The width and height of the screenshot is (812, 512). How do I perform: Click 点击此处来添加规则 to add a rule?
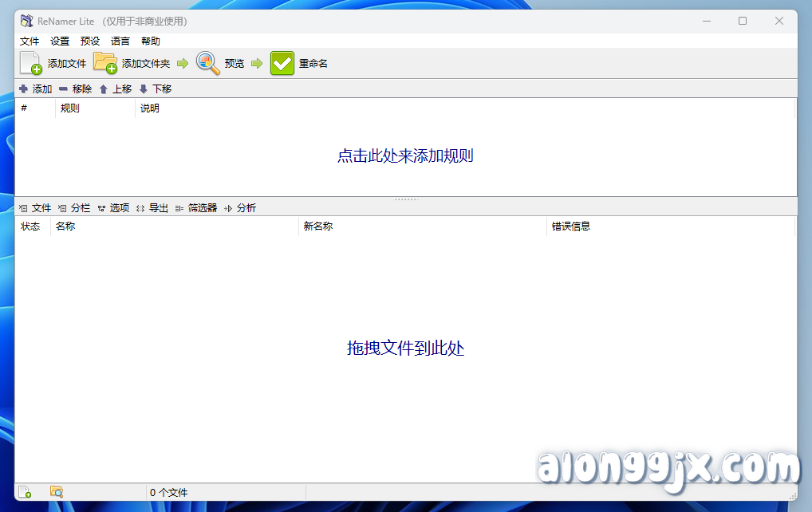pos(406,156)
